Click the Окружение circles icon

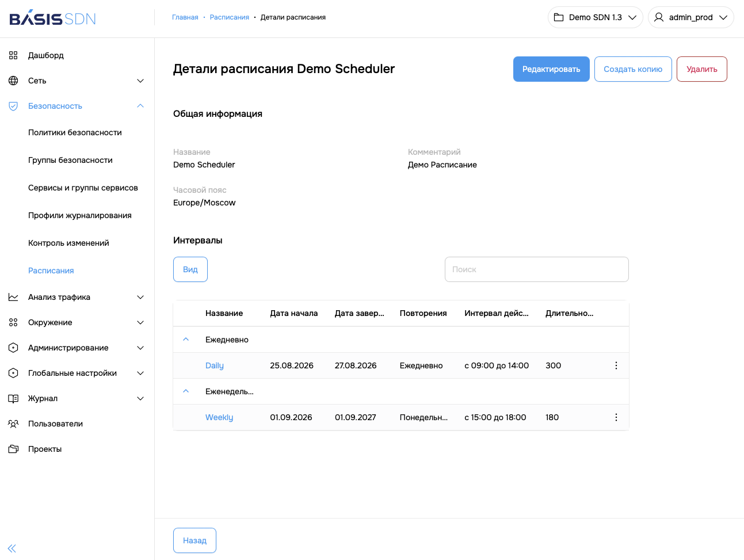13,322
